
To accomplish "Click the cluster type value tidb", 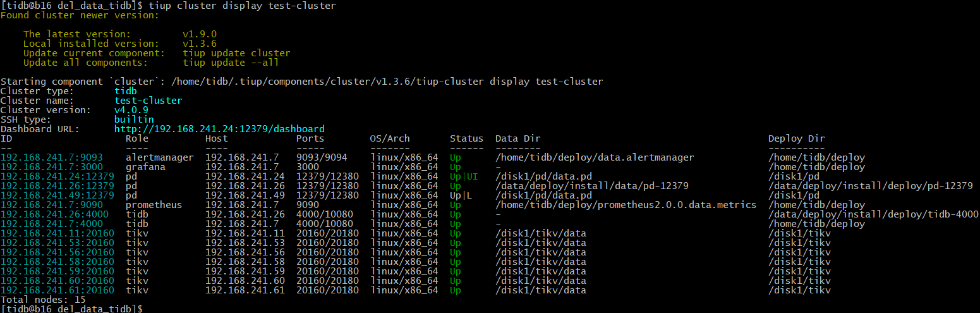I will pos(126,91).
